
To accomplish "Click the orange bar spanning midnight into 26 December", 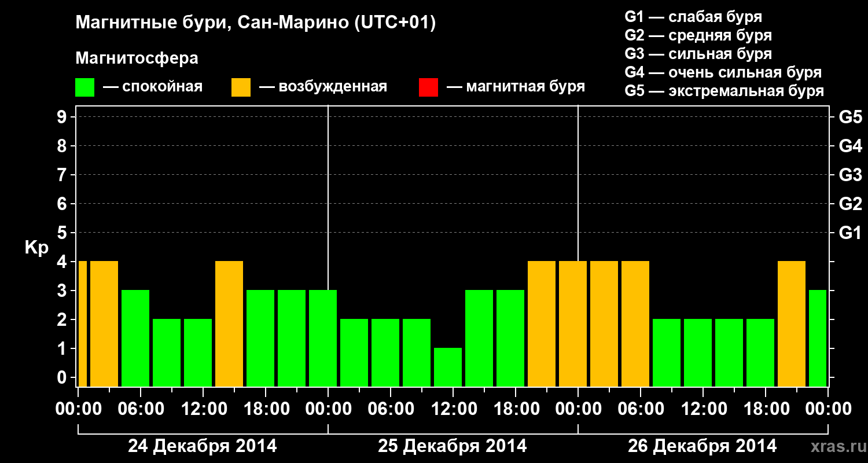I will 573,324.
